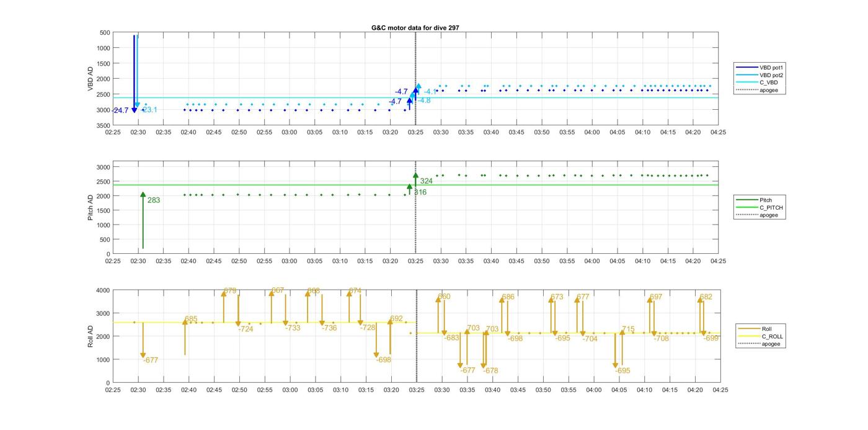
Task: Click the "673" roll annotation
Action: tap(557, 297)
